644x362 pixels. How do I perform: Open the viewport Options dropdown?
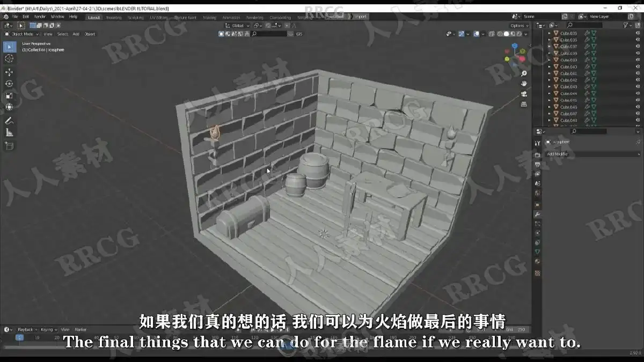(x=519, y=25)
